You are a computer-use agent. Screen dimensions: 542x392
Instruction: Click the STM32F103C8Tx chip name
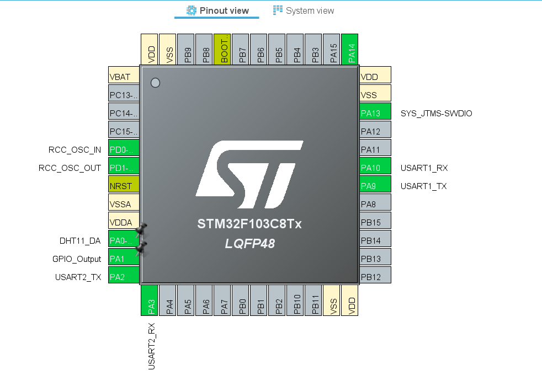[249, 224]
